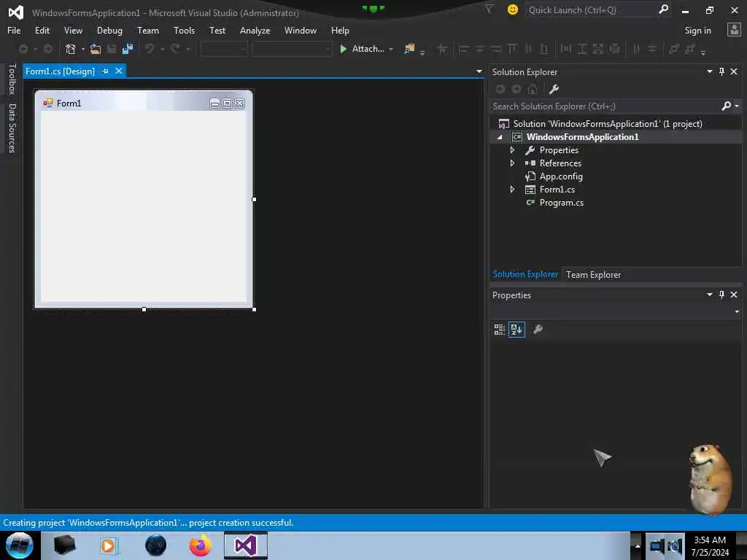
Task: Open the Properties window options dropdown
Action: [x=709, y=295]
